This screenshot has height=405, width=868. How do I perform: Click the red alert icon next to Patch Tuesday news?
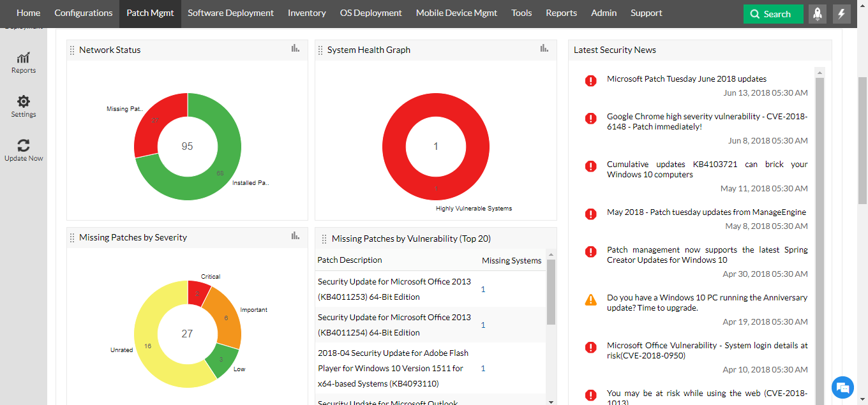[590, 80]
